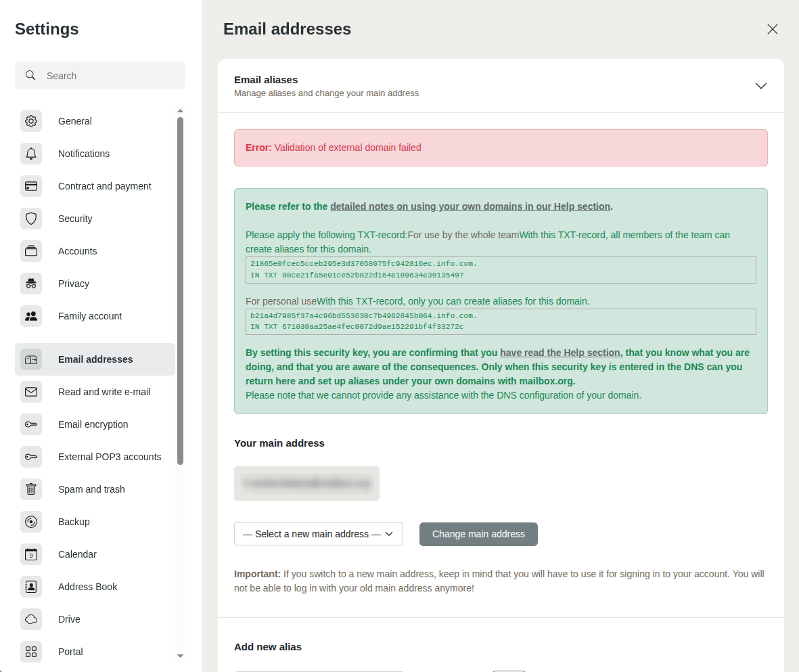The image size is (799, 672).
Task: Open Family account via the people icon
Action: (x=31, y=316)
